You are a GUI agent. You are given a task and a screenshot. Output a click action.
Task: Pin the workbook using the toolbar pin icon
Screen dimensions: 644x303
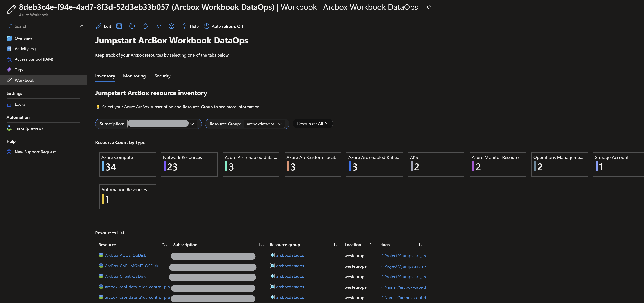[x=158, y=26]
